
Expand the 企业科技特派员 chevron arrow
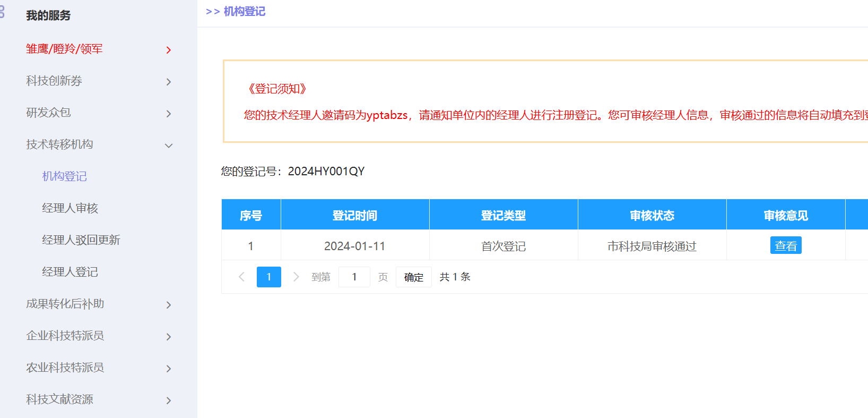point(169,337)
